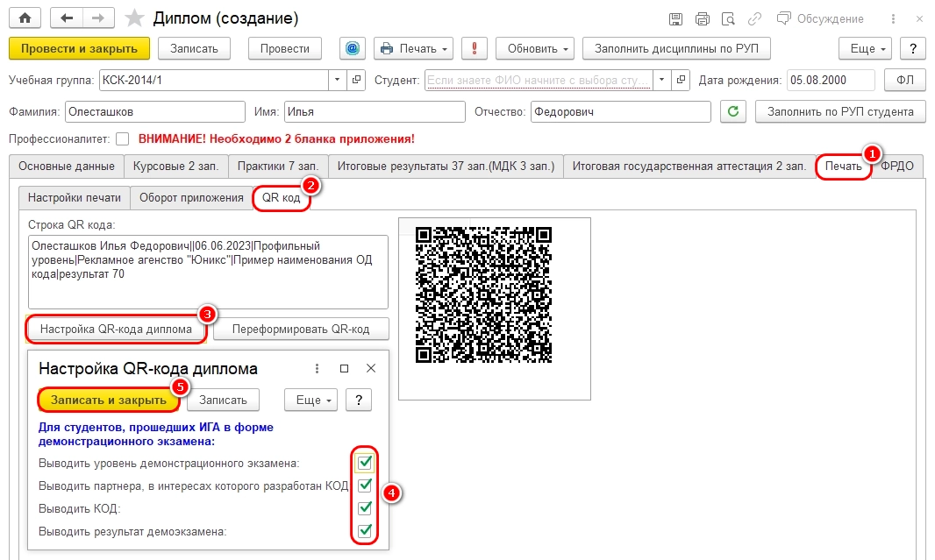The image size is (935, 560).
Task: Click Заполнить по РУП студента
Action: [840, 111]
